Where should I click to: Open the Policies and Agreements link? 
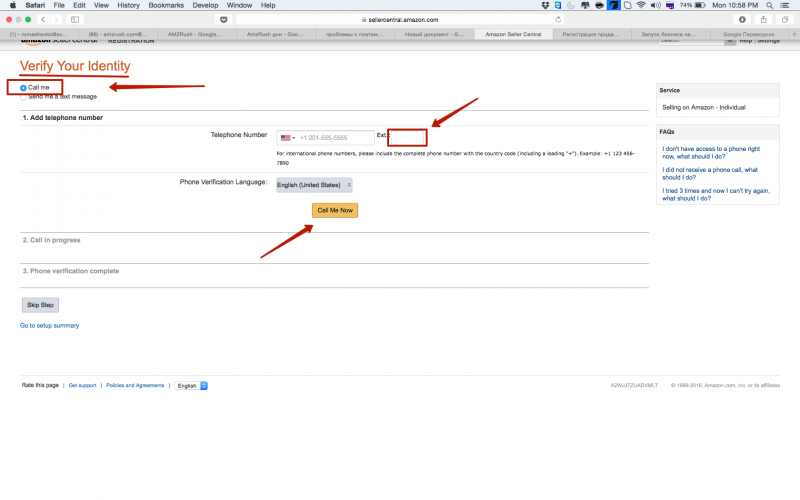click(x=135, y=386)
